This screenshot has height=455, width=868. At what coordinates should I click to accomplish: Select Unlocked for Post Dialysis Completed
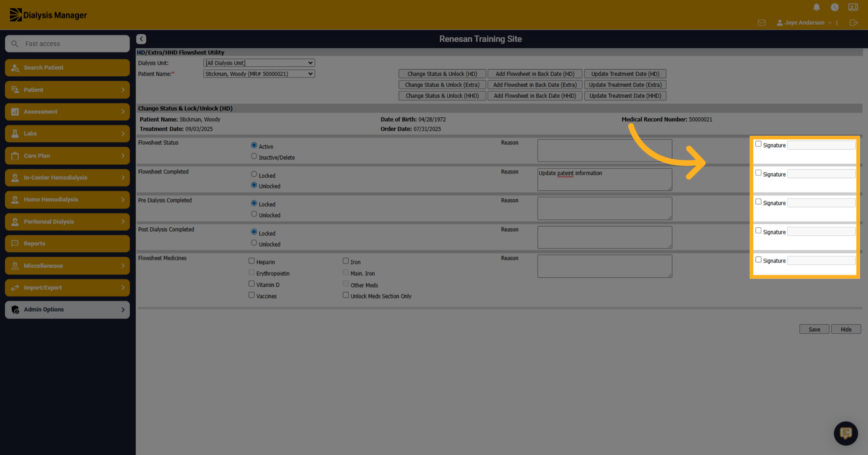click(254, 243)
